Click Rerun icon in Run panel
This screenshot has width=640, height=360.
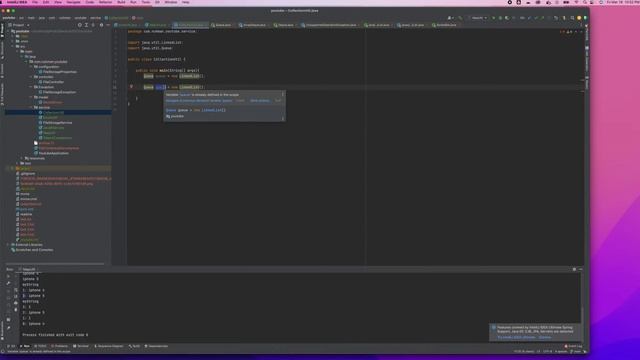[x=8, y=276]
